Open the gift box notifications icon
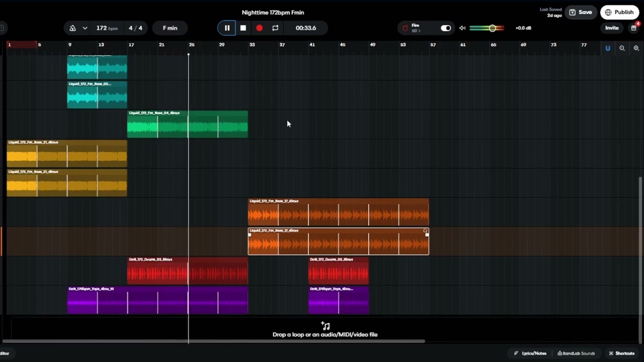The height and width of the screenshot is (362, 644). [633, 28]
